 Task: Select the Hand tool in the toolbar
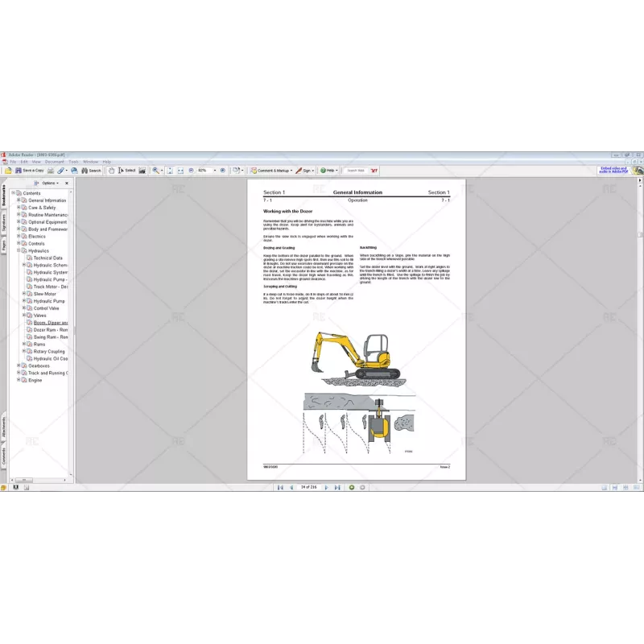click(x=110, y=170)
